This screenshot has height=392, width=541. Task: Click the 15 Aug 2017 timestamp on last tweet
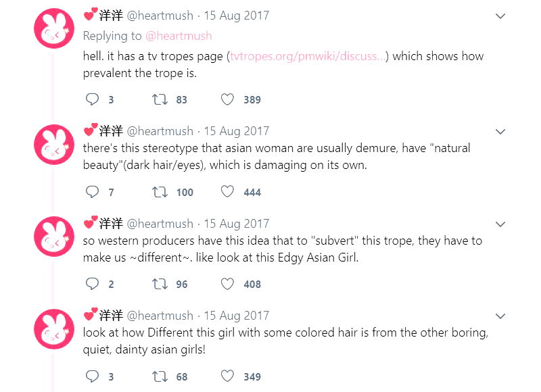236,316
